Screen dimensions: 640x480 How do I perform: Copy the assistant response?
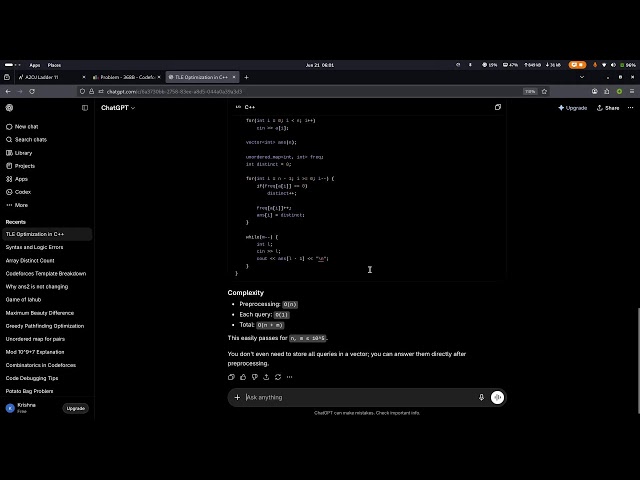click(x=231, y=377)
